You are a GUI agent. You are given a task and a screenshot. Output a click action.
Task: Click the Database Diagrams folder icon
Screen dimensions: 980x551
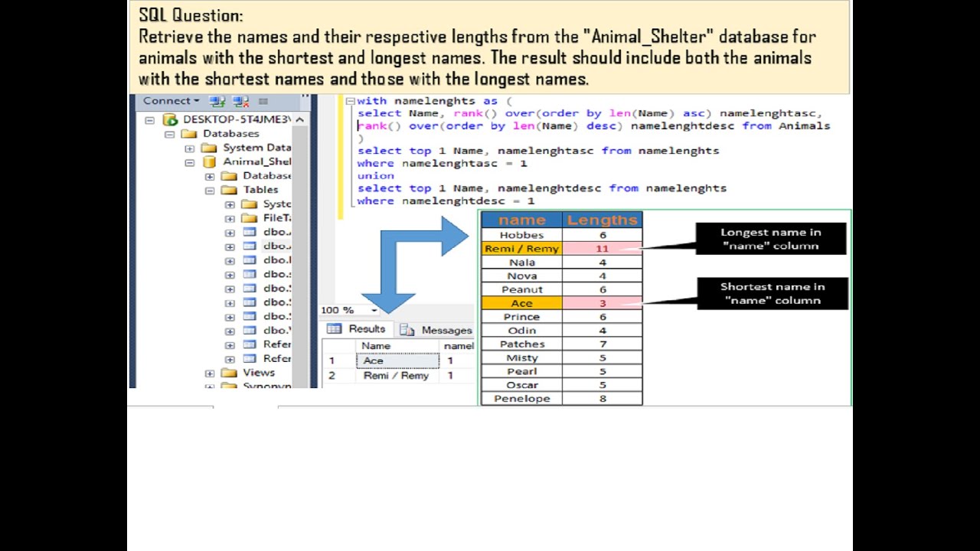pyautogui.click(x=229, y=176)
